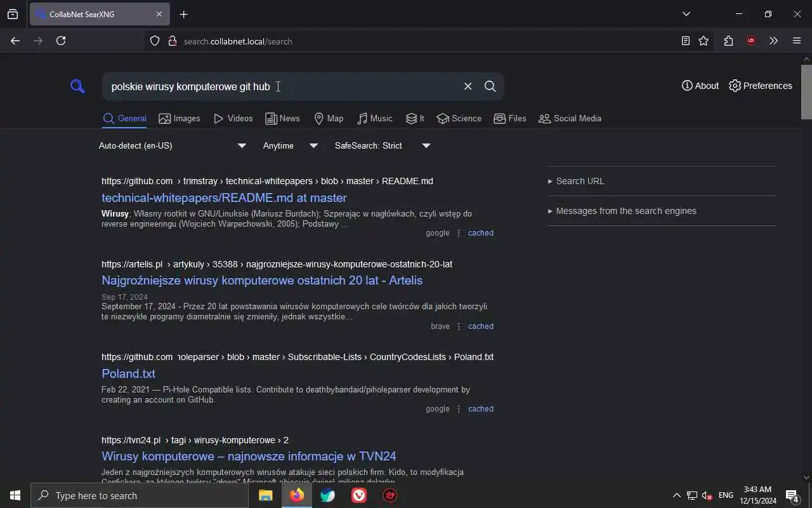Viewport: 812px width, 508px height.
Task: Open the red gear taskbar app
Action: [x=390, y=495]
